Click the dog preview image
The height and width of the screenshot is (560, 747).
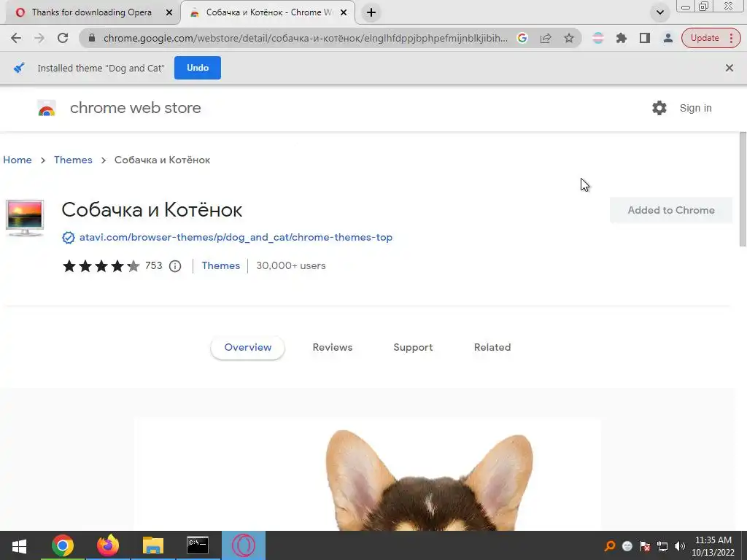[368, 474]
